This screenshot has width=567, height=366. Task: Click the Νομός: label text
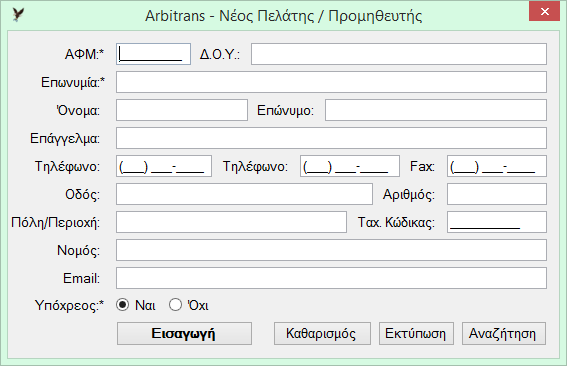tap(78, 250)
